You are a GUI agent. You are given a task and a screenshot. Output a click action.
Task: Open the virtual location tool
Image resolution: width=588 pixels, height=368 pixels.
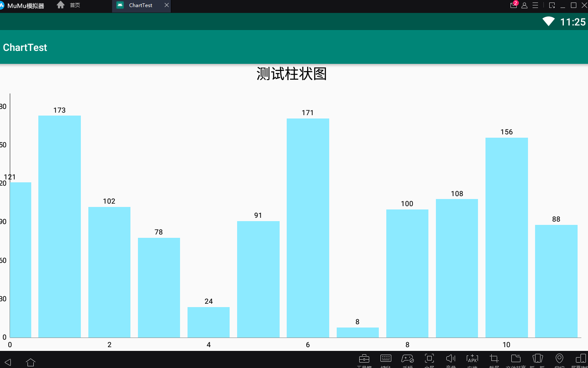[x=559, y=359]
